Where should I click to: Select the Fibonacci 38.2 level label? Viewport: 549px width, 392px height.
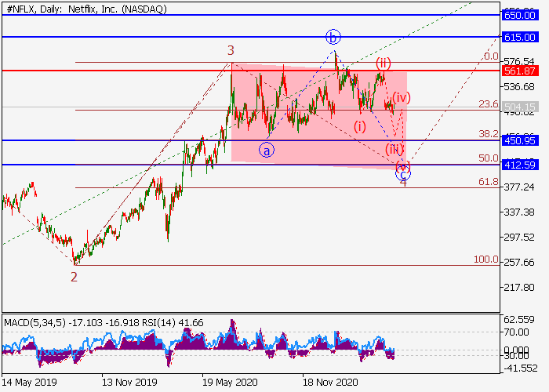(x=489, y=134)
